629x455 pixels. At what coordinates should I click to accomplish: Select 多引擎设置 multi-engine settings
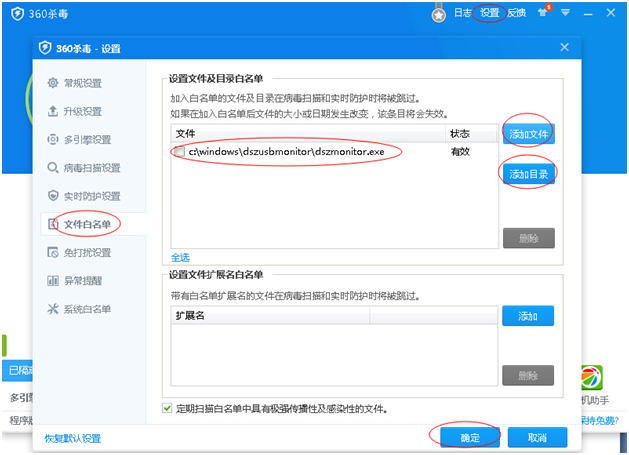pos(86,139)
